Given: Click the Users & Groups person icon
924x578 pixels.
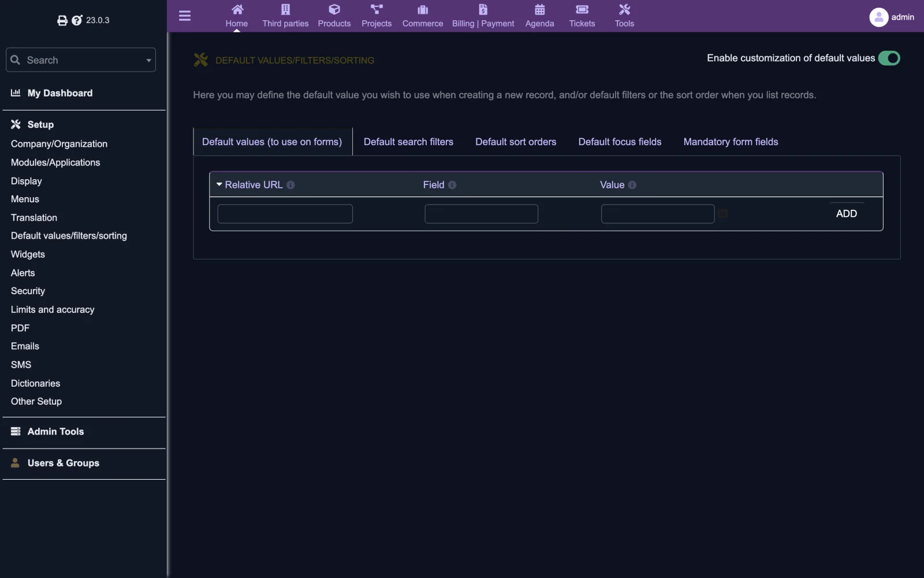Looking at the screenshot, I should pos(16,463).
